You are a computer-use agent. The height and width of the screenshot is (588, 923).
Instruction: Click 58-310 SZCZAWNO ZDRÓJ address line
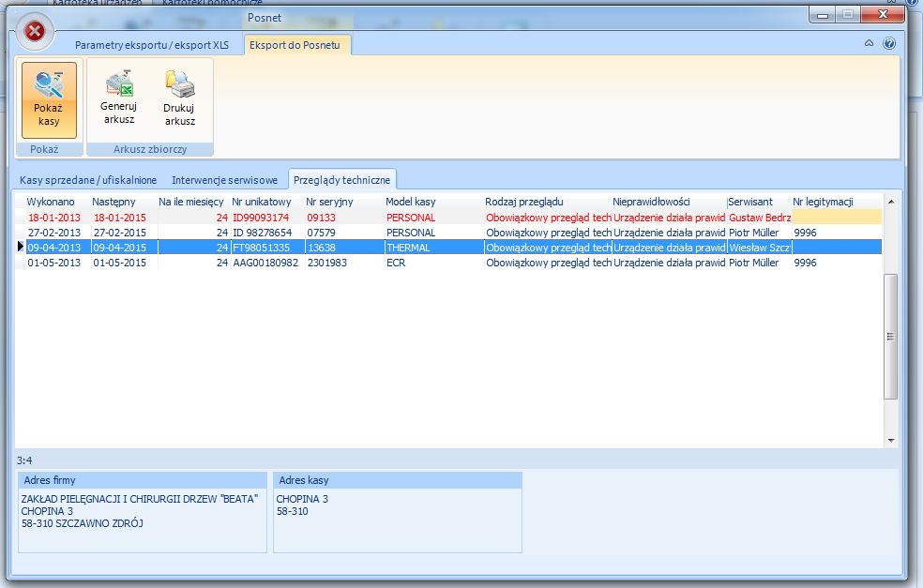[83, 523]
